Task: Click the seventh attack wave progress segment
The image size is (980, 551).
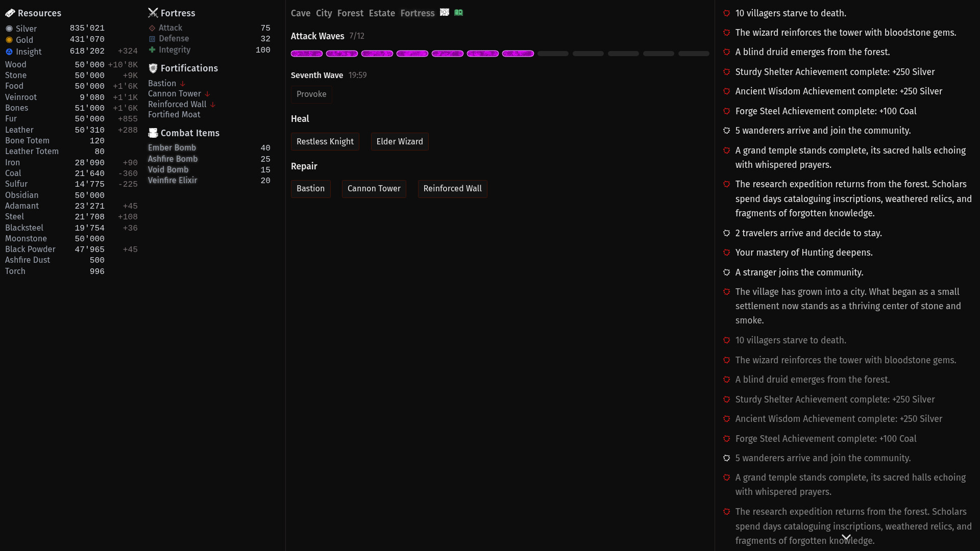Action: pos(518,54)
